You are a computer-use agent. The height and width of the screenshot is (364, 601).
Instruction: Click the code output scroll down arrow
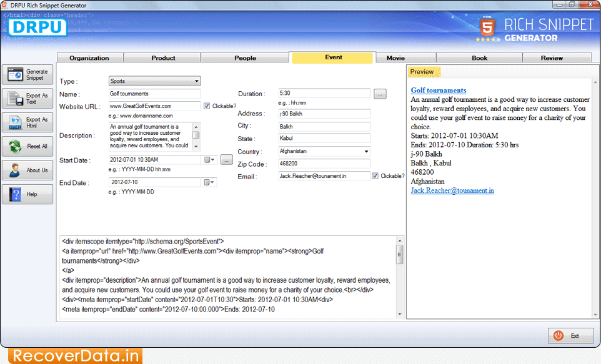point(400,314)
